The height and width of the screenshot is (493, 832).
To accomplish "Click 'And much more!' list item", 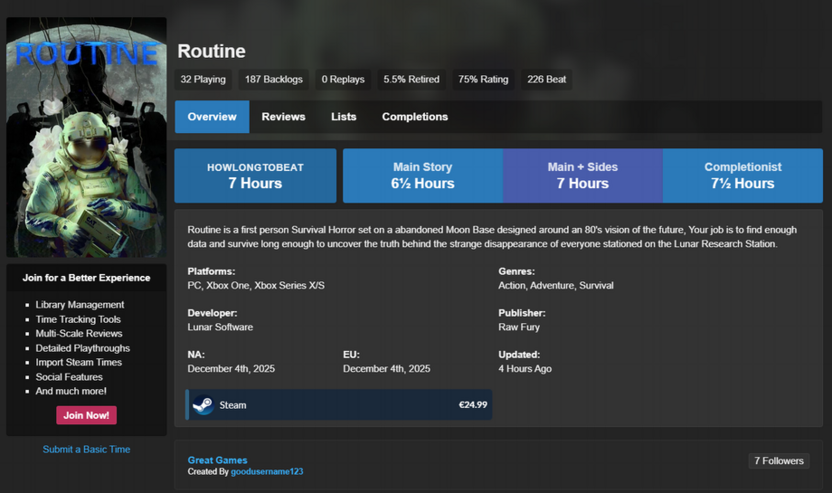I will coord(71,391).
